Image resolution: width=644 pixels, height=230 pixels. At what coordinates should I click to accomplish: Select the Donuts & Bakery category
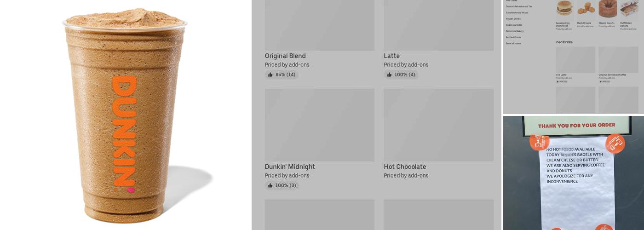[x=515, y=31]
